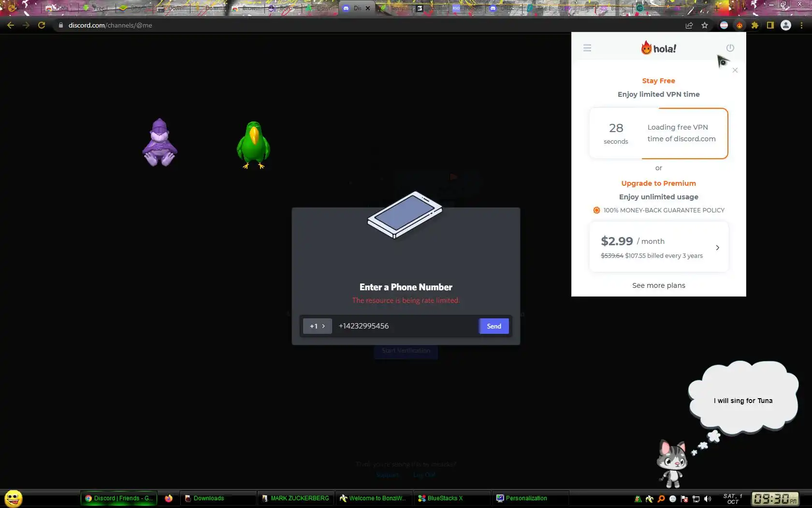This screenshot has height=508, width=812.
Task: View site info via the padlock icon
Action: pyautogui.click(x=60, y=25)
